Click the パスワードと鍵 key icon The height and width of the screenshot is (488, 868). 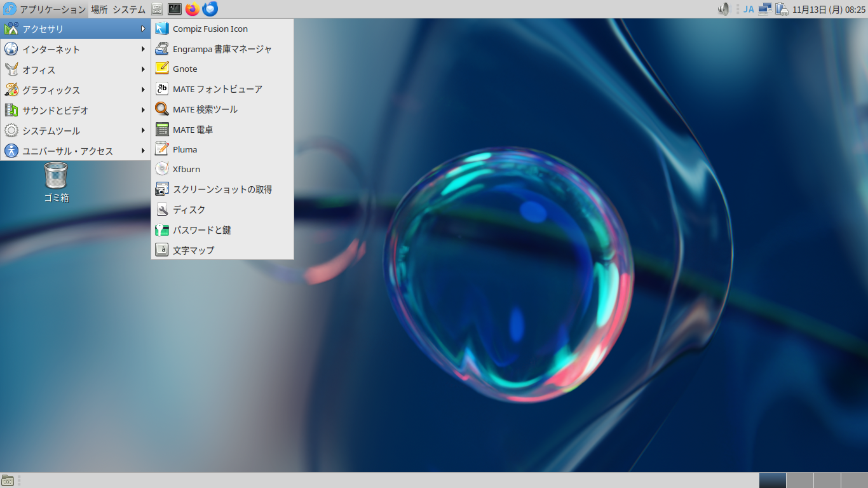(x=162, y=230)
